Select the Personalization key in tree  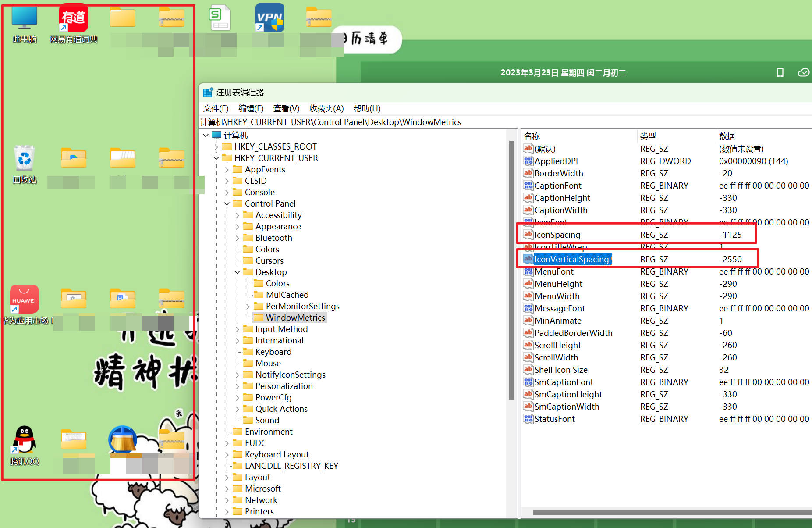click(x=284, y=386)
